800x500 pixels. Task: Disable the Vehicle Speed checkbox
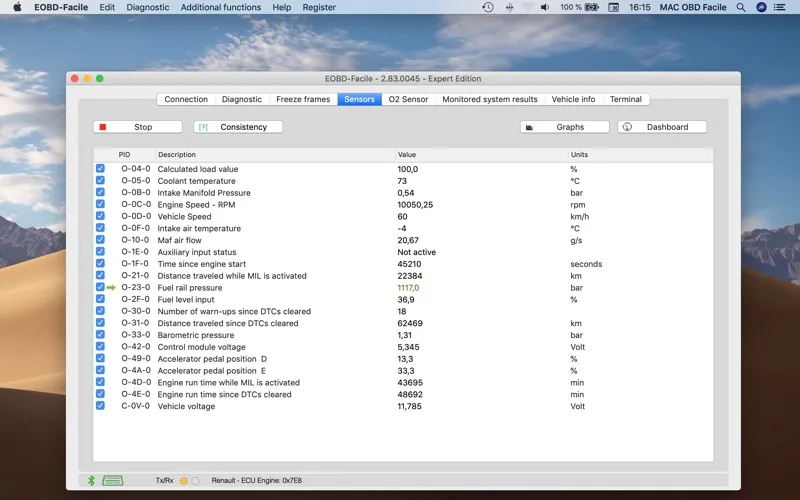[100, 216]
